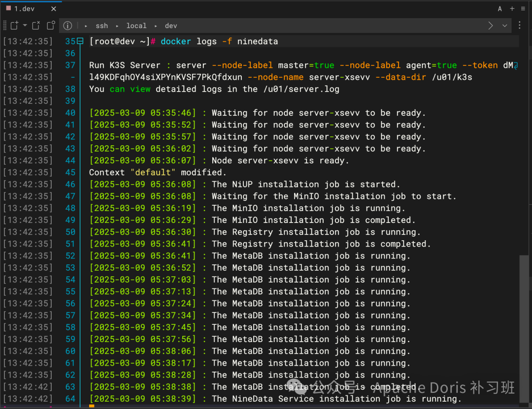Click the 'A' font icon at top right
The height and width of the screenshot is (409, 532).
tap(500, 9)
